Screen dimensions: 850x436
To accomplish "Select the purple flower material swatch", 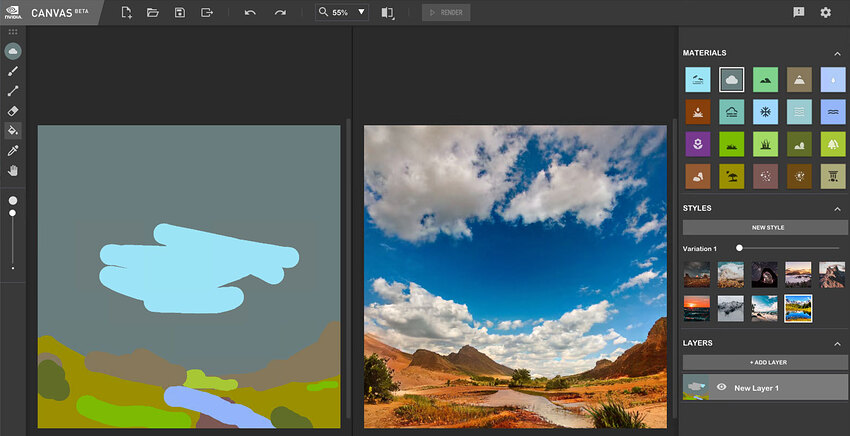I will (698, 144).
